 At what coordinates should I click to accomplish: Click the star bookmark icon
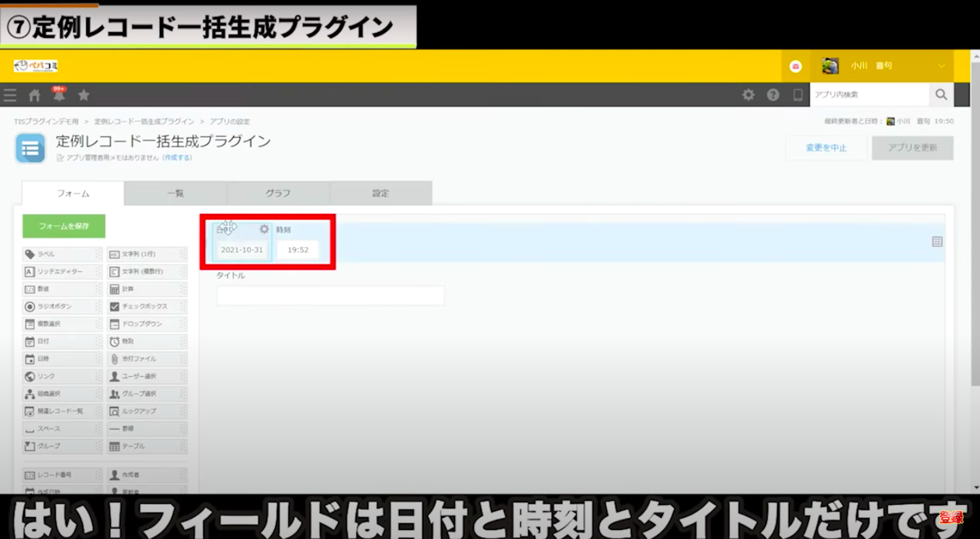(84, 95)
